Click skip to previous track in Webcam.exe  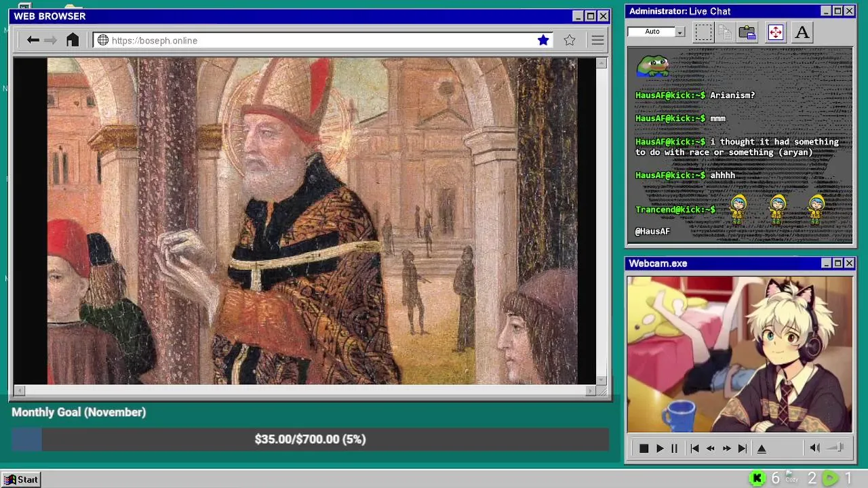pos(694,448)
